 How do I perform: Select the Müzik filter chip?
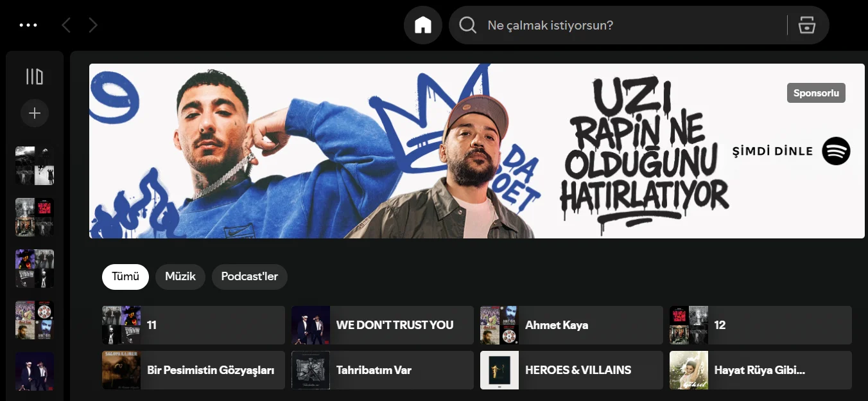tap(180, 276)
